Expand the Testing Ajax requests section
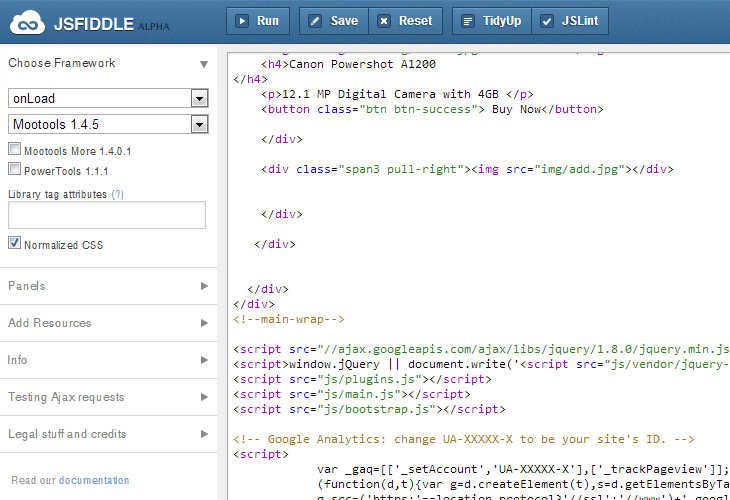Viewport: 730px width, 500px height. (108, 397)
